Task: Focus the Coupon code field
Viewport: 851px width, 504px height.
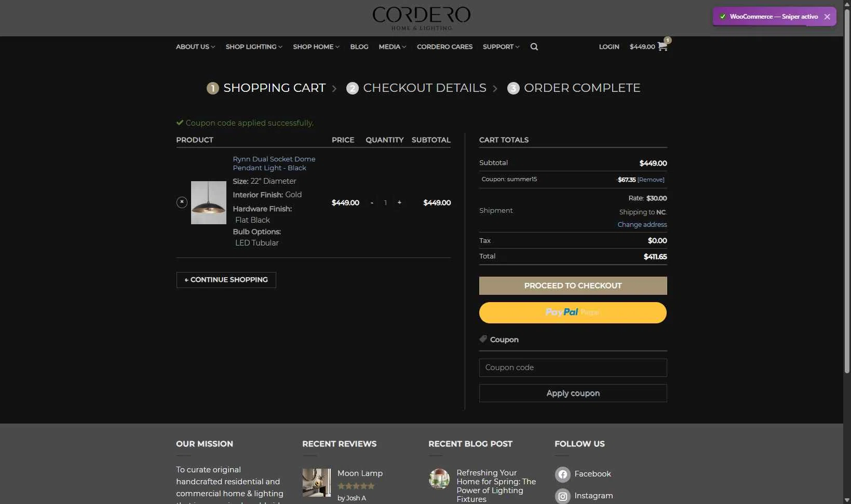Action: click(573, 367)
